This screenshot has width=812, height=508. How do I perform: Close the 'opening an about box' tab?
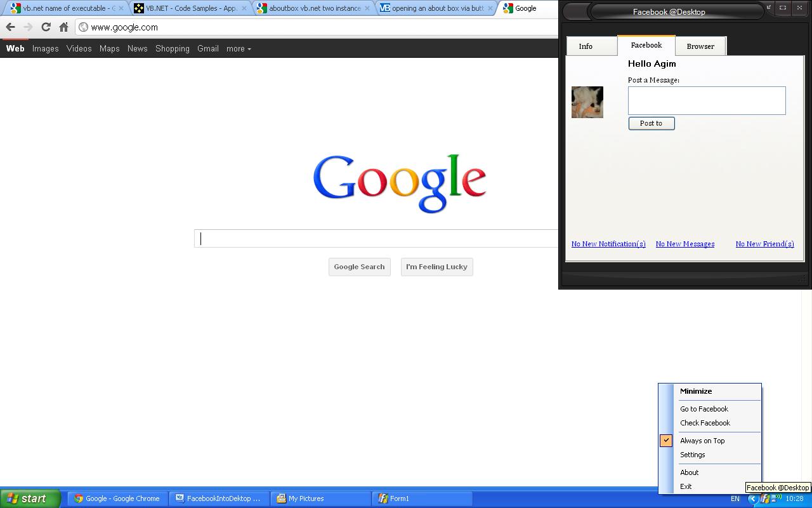click(x=490, y=8)
